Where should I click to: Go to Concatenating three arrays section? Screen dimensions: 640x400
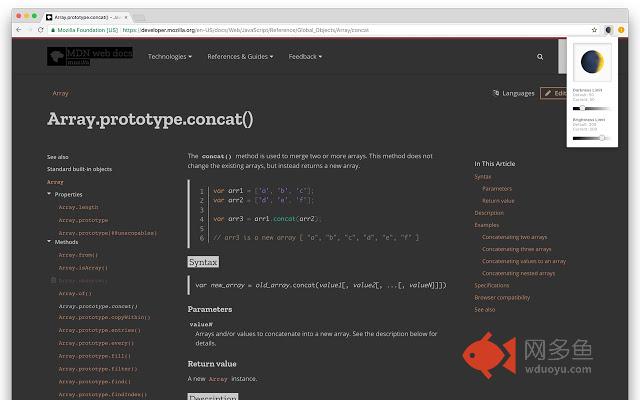tap(517, 249)
